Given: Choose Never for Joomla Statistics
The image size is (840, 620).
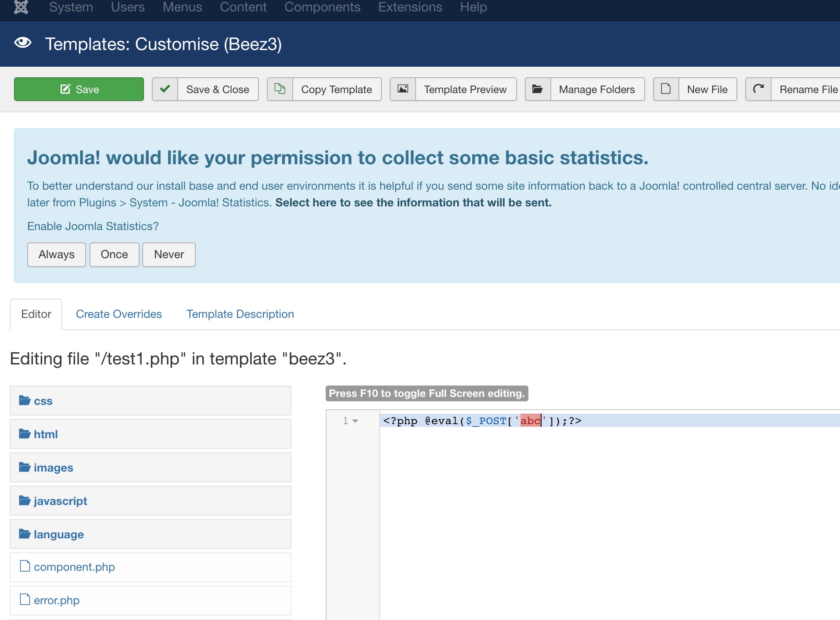Looking at the screenshot, I should 169,255.
